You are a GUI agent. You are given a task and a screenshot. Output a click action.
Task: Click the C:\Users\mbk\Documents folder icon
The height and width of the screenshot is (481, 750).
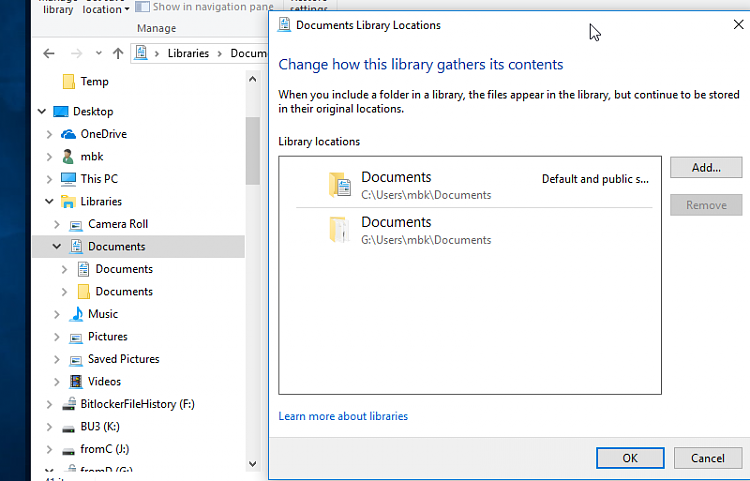(340, 185)
